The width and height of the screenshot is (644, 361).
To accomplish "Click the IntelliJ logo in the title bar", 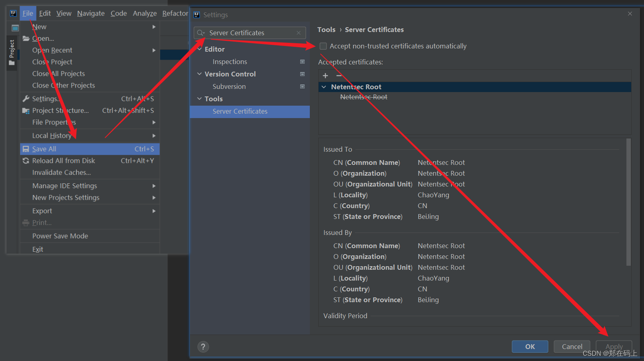I will 13,13.
